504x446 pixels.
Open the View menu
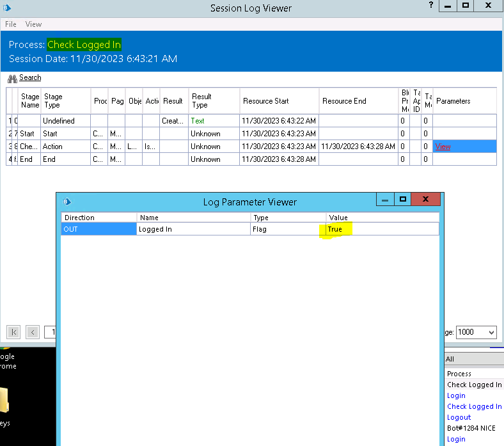point(33,24)
